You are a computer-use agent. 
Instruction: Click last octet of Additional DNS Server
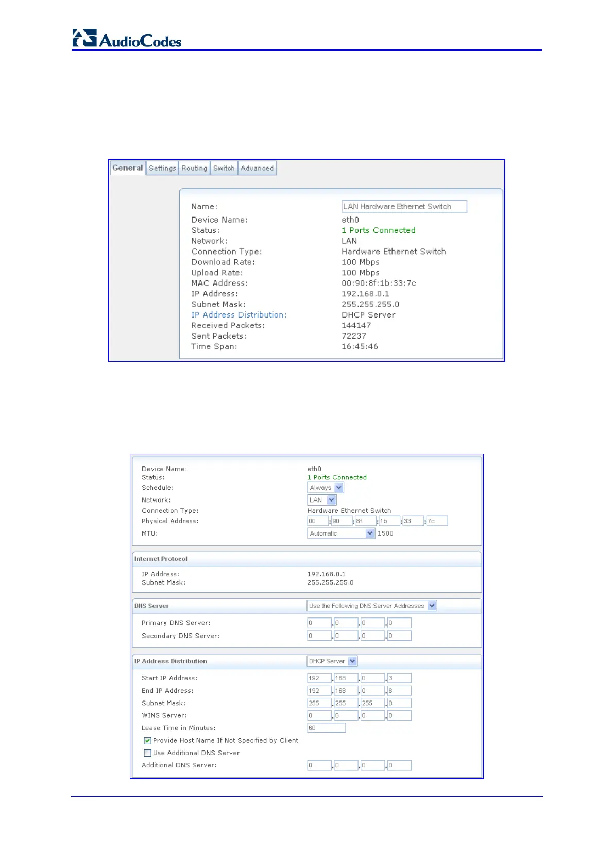(x=399, y=765)
